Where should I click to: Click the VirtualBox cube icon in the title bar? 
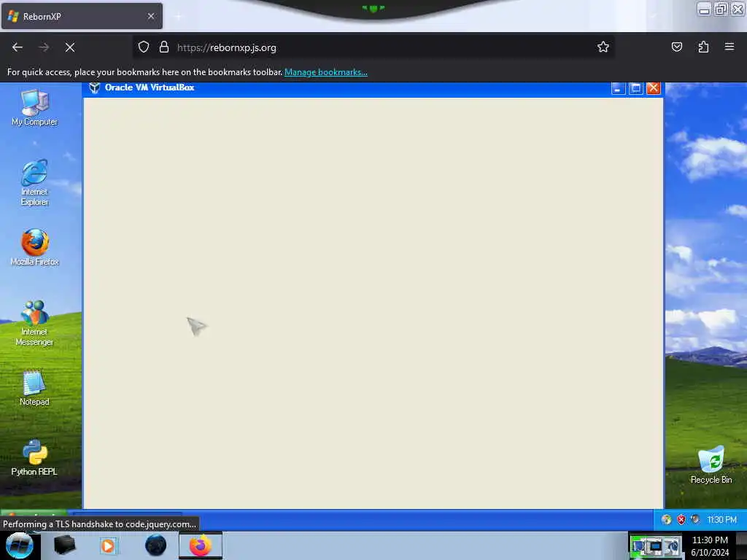94,87
